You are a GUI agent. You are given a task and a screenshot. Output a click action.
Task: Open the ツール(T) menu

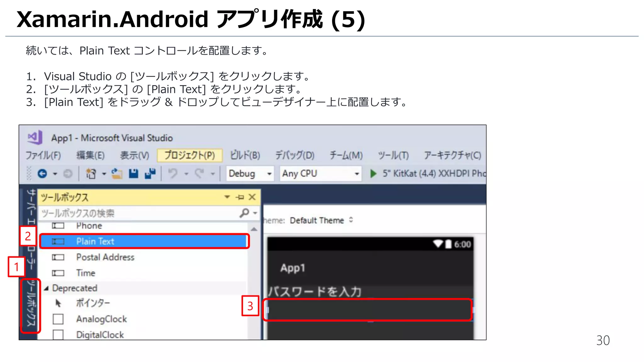click(393, 155)
